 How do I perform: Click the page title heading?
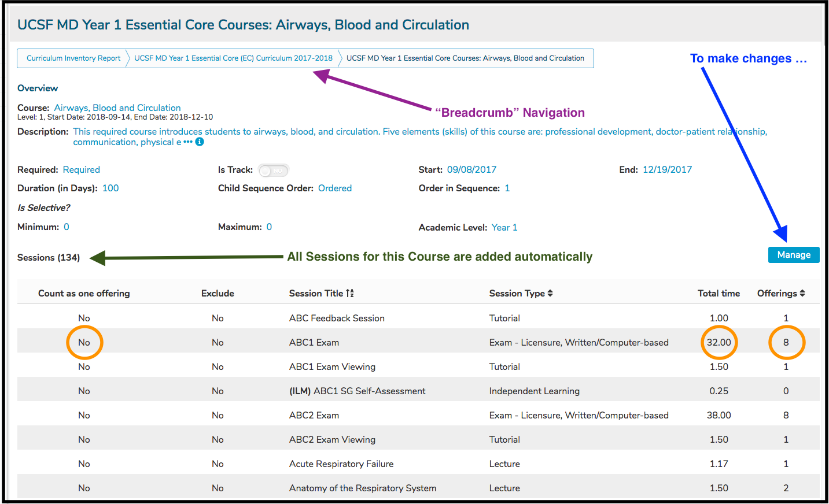[x=243, y=25]
